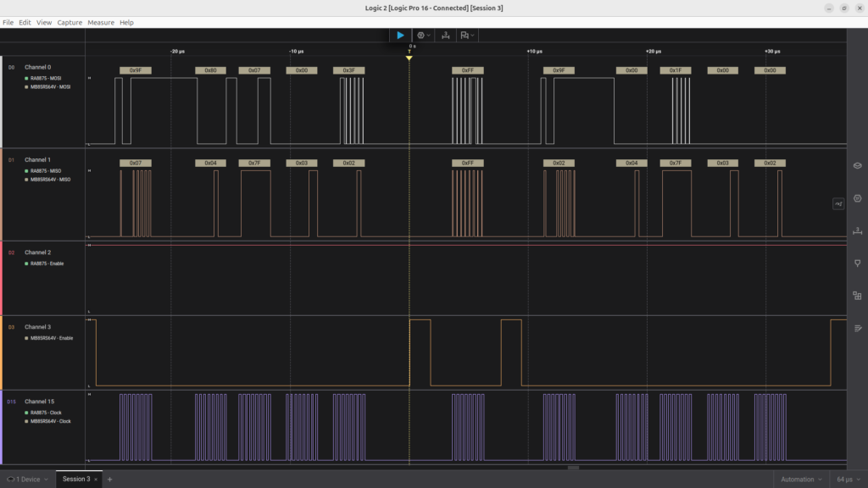
Task: Click the floating waveform button beside Channel 1
Action: point(838,203)
